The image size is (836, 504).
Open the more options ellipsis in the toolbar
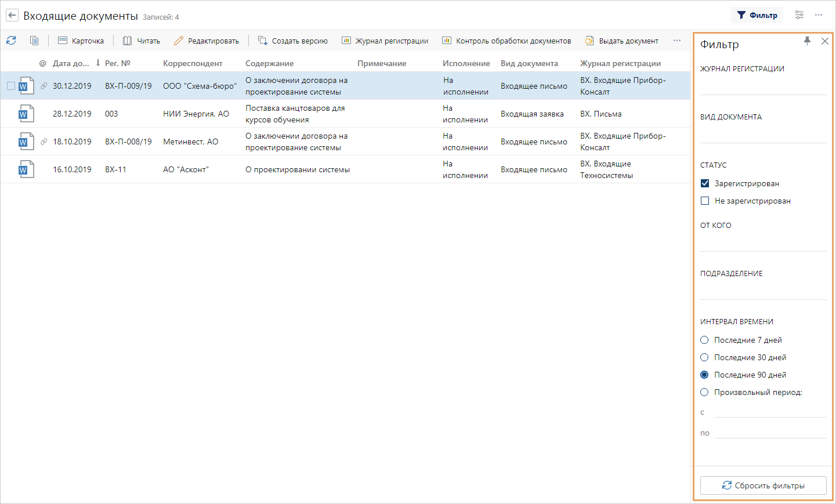[677, 41]
